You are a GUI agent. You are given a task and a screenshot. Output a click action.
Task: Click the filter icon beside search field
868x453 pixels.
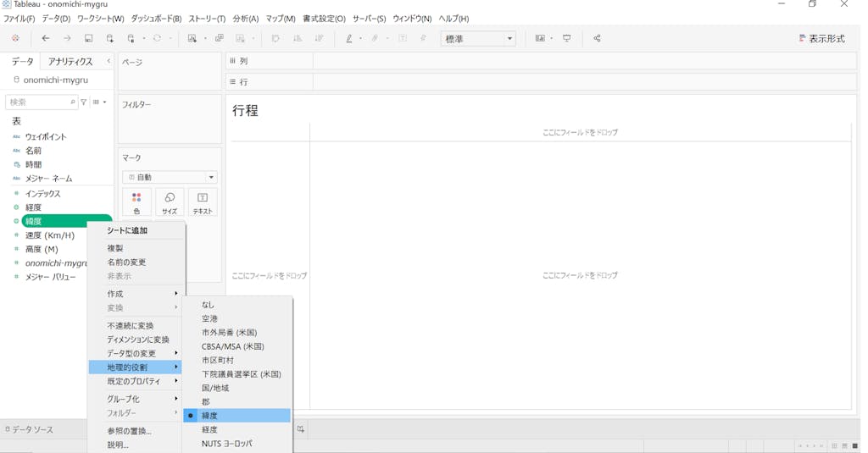tap(84, 102)
